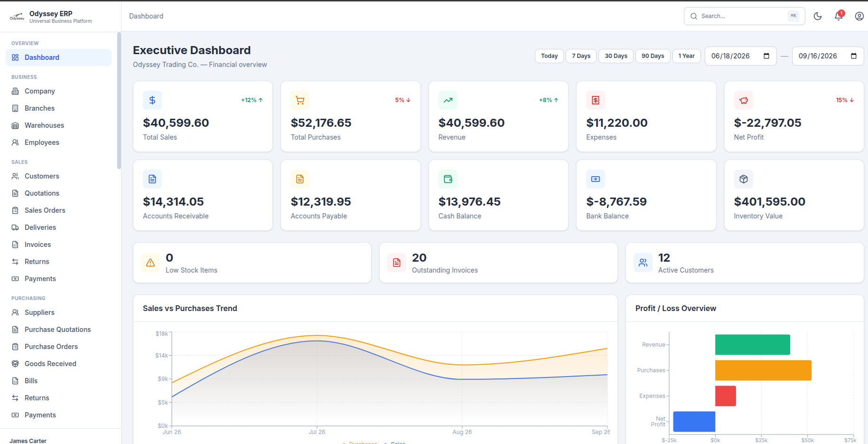The height and width of the screenshot is (444, 868).
Task: Open Employees in the sidebar
Action: (x=58, y=142)
